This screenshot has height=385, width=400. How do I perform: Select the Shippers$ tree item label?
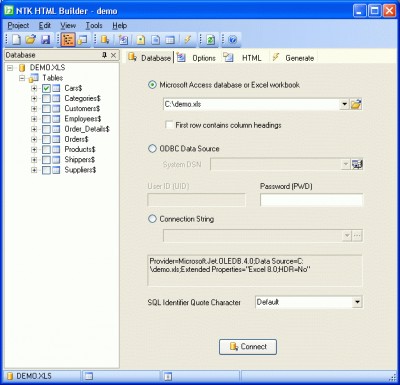80,160
